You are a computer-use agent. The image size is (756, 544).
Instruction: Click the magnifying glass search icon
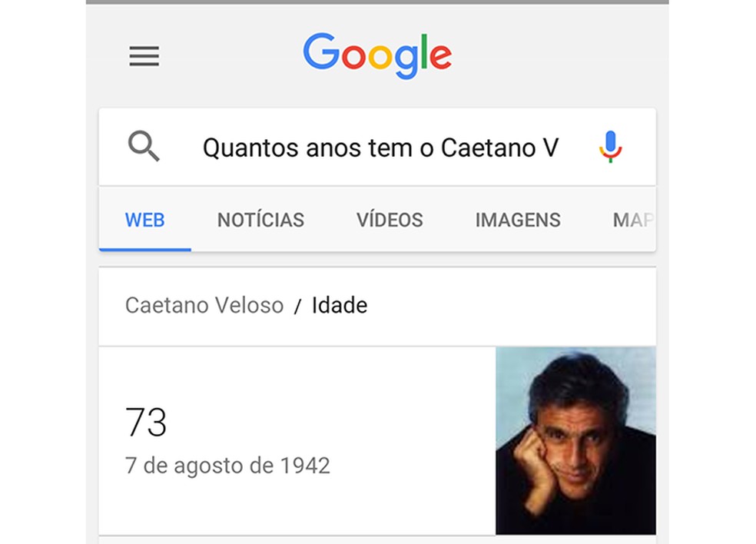coord(144,146)
